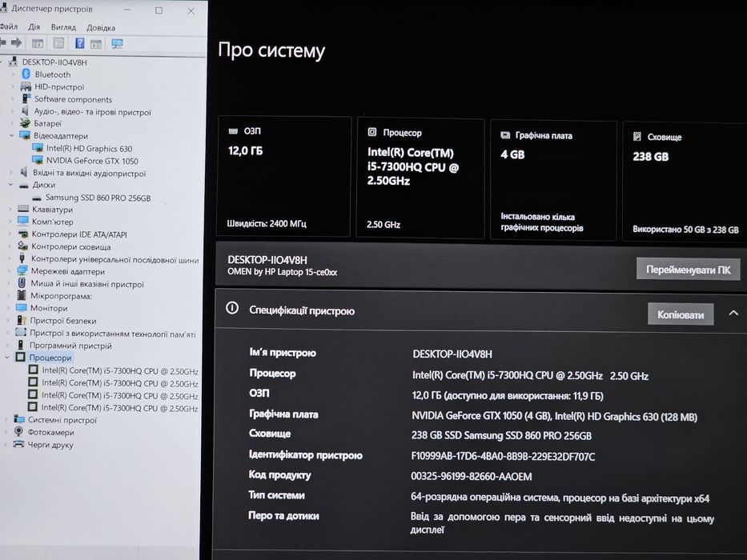Click the Сховище storage card icon
747x560 pixels.
tap(637, 137)
